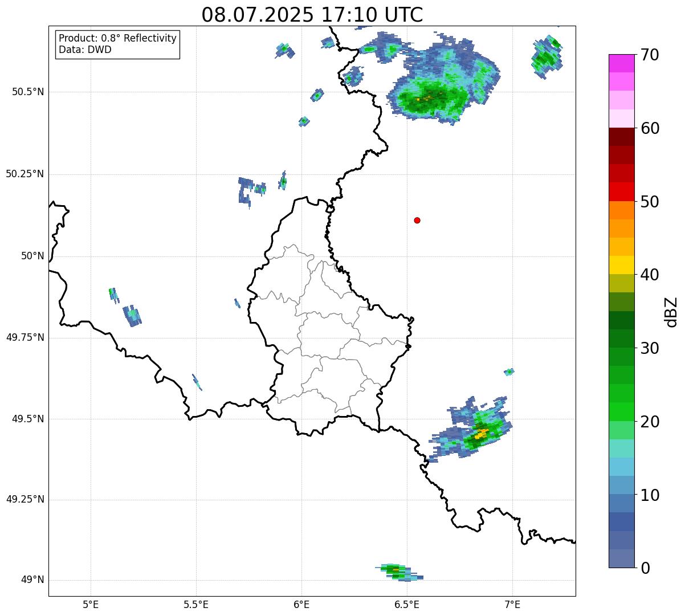Click the dBZ colorbar axis label
Image resolution: width=685 pixels, height=616 pixels.
671,312
